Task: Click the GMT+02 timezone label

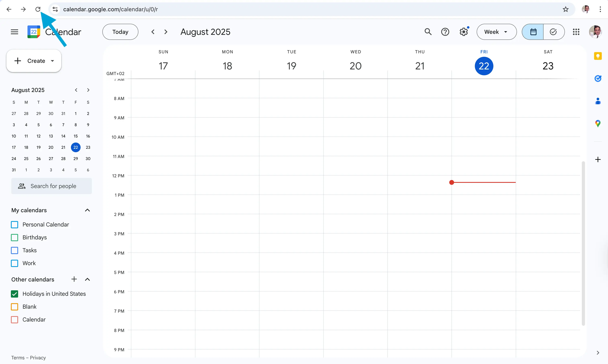Action: pos(115,73)
